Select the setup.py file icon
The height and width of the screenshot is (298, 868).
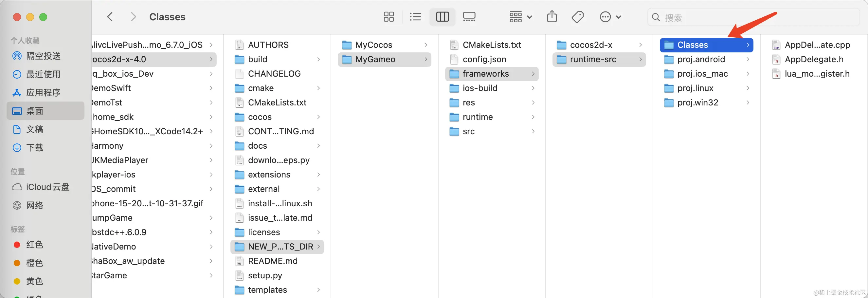coord(239,275)
